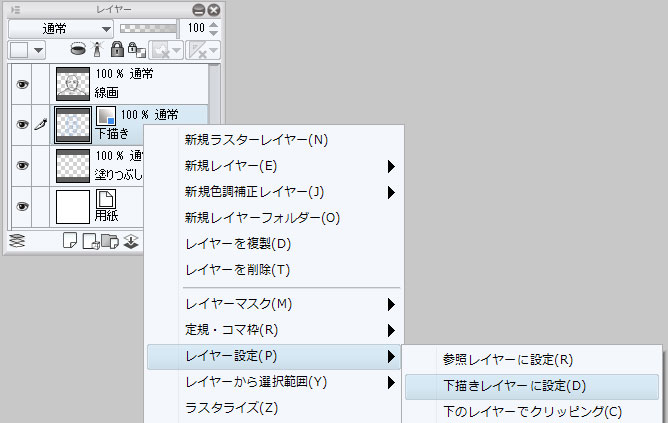This screenshot has width=668, height=423.
Task: Click the reference layer lighthouse icon
Action: (98, 50)
